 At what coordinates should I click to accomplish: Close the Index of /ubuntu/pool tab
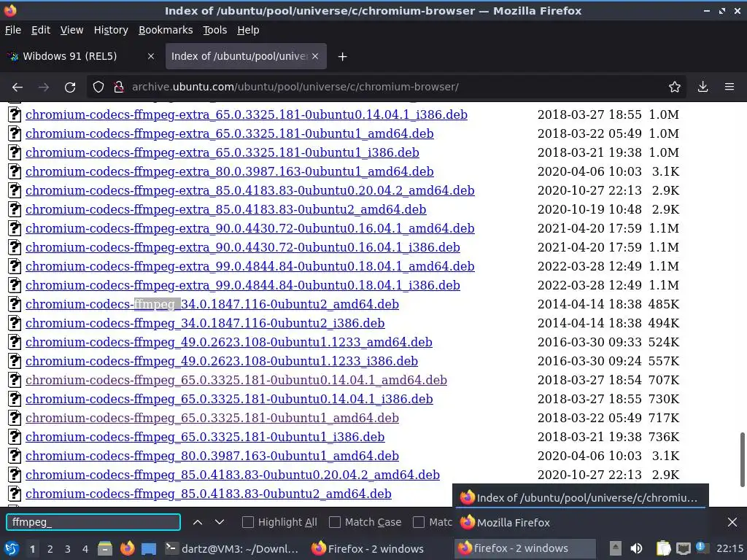315,56
